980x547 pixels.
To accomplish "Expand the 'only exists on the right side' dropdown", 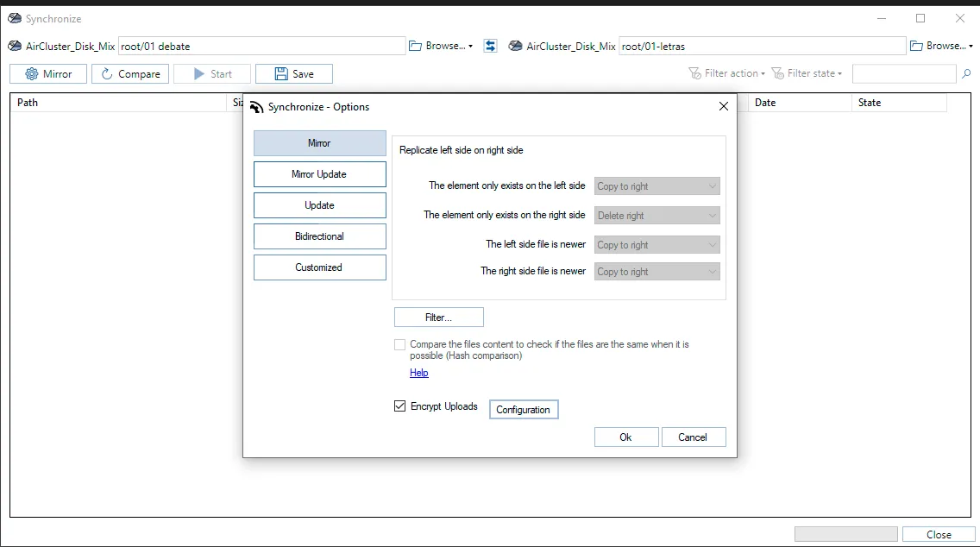I will point(656,216).
